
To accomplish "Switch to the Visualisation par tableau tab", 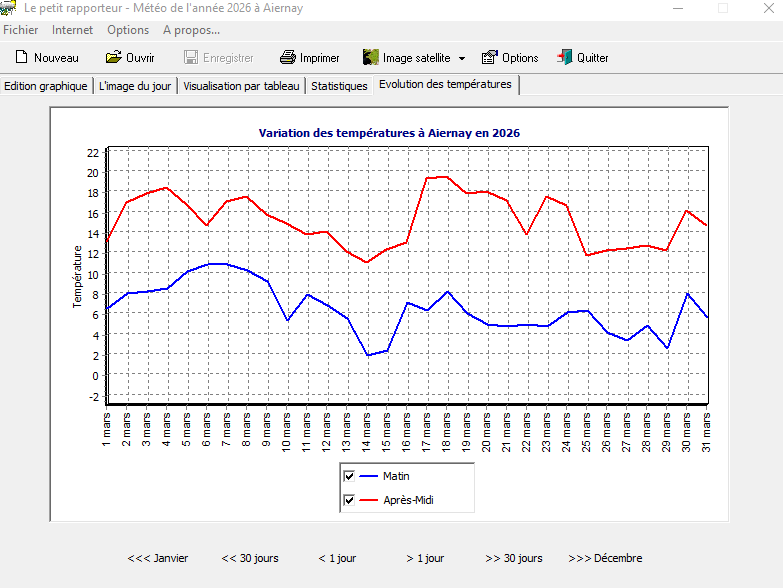I will (241, 86).
